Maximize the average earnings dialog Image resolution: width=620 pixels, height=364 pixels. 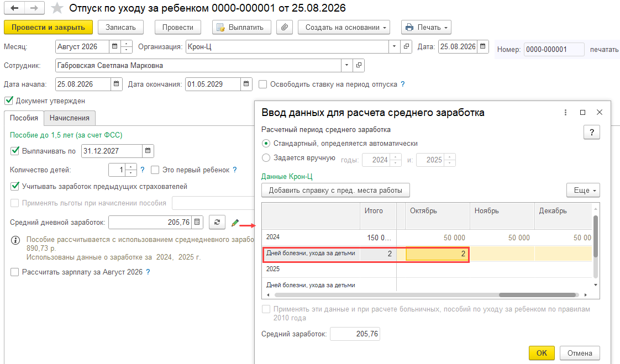[582, 113]
